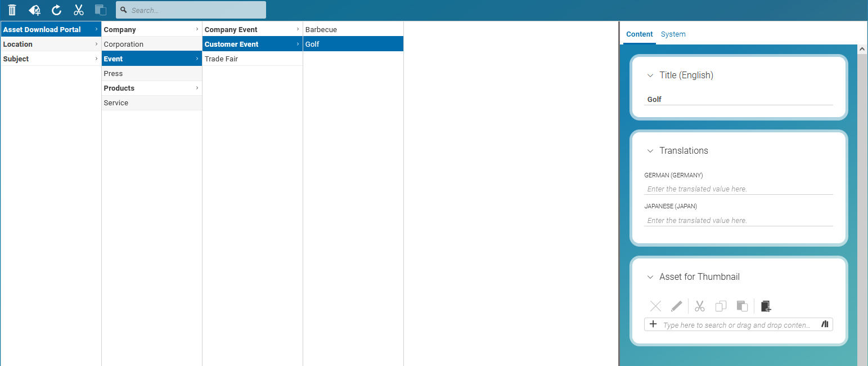
Task: Click the trash delete icon in top toolbar
Action: pos(12,10)
